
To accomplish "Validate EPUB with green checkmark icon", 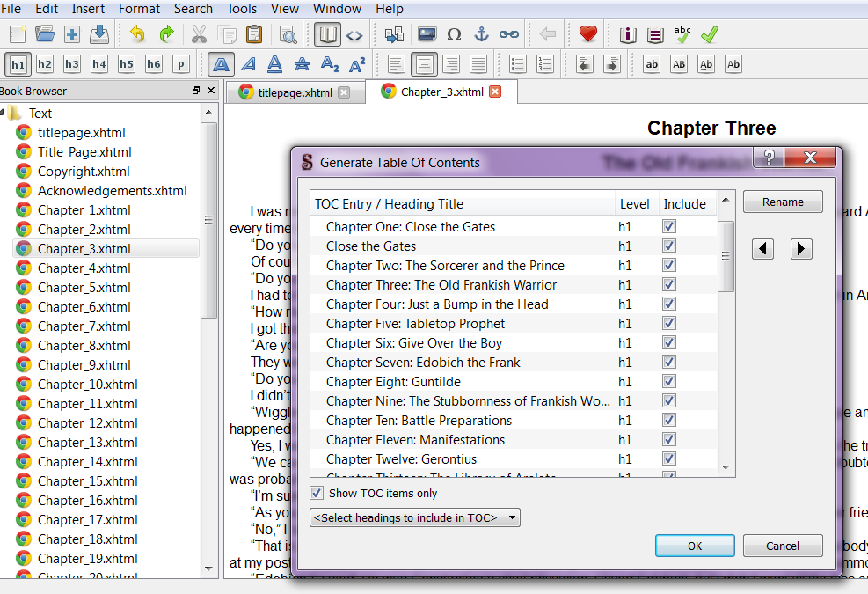I will pyautogui.click(x=709, y=34).
